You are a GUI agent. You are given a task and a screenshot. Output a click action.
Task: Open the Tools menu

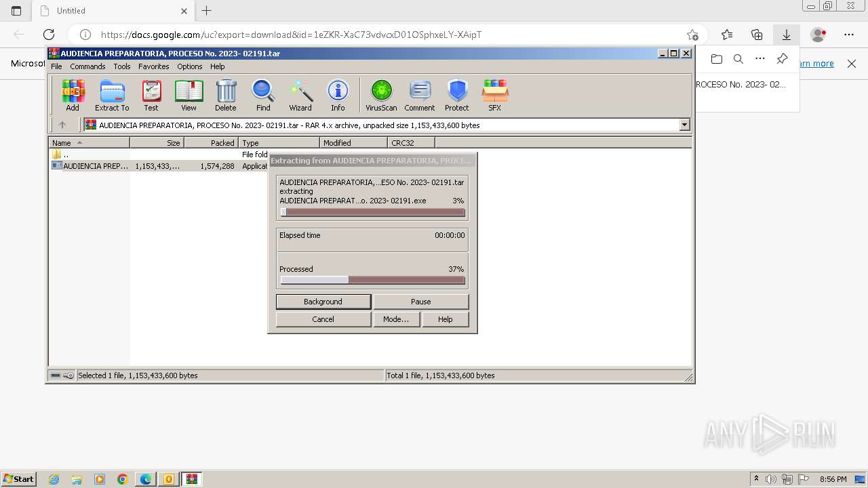[x=122, y=66]
